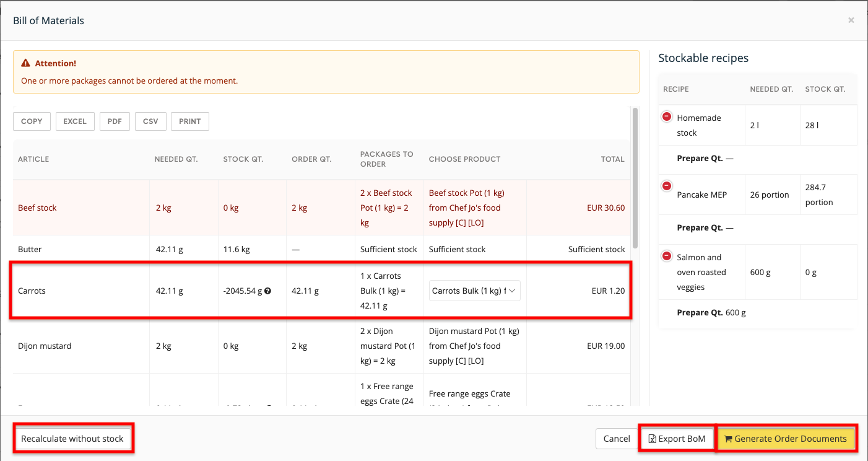Select the Carrots article cell

[82, 291]
